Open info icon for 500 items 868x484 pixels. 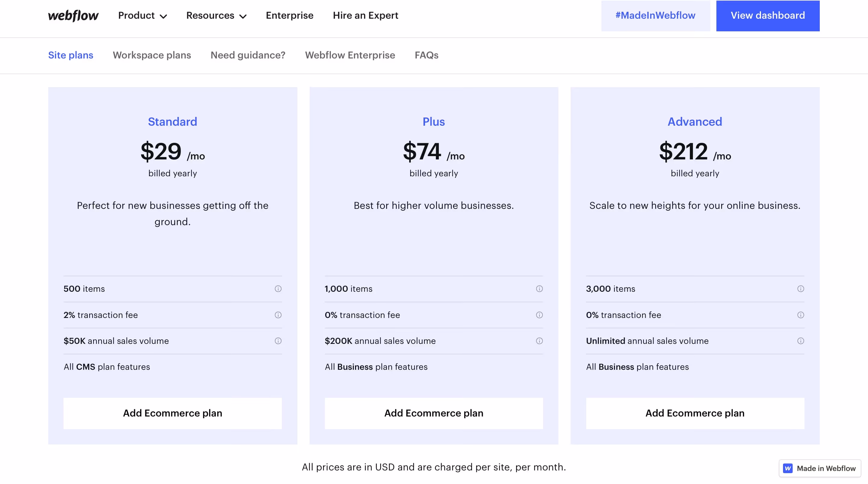(x=278, y=289)
